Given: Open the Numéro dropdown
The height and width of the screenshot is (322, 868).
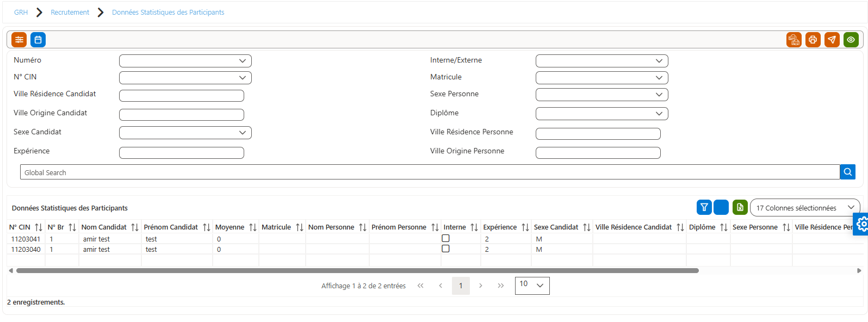Looking at the screenshot, I should [x=185, y=61].
